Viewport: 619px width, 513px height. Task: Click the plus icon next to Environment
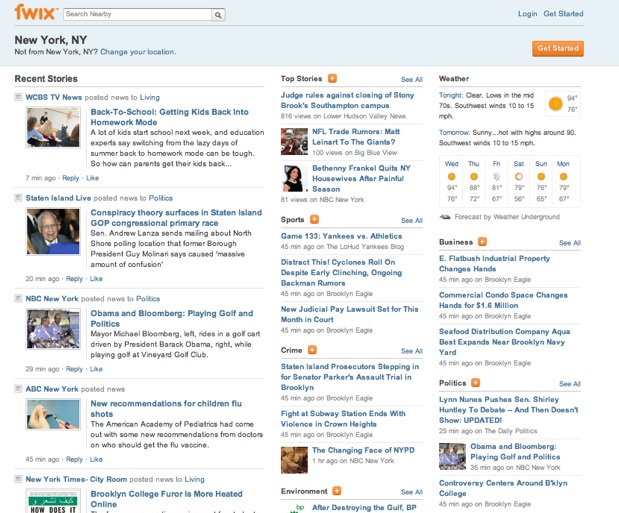coord(337,491)
